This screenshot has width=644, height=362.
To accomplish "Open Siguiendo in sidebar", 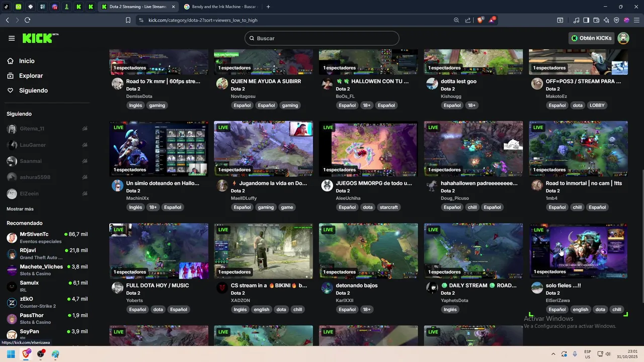I will [28, 90].
